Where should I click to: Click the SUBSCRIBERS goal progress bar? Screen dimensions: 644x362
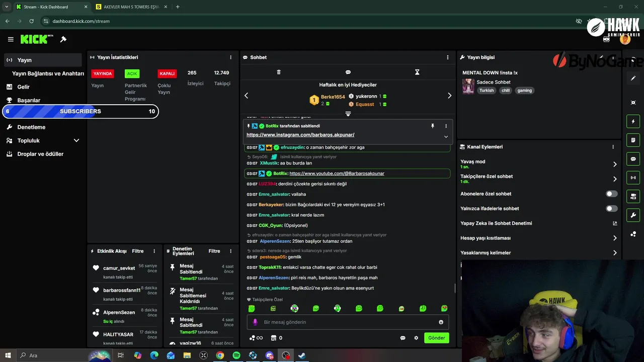coord(80,111)
